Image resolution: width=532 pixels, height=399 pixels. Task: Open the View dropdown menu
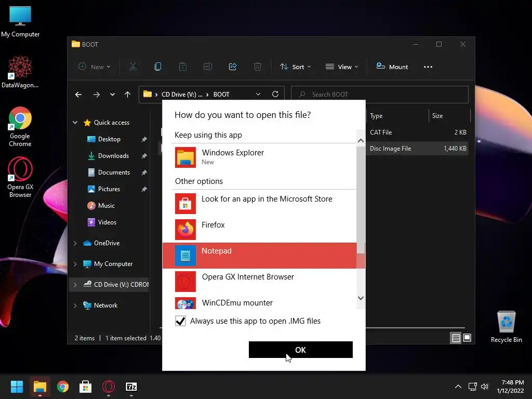click(342, 67)
